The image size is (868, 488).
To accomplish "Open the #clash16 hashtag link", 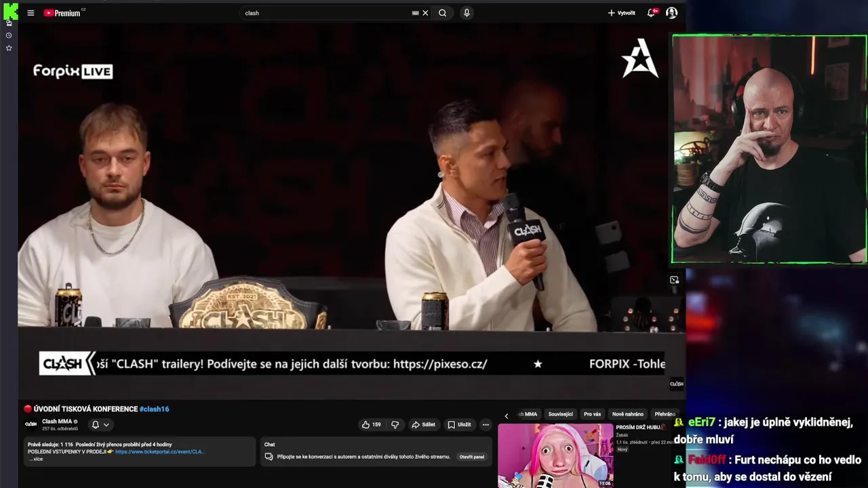I will click(x=154, y=409).
